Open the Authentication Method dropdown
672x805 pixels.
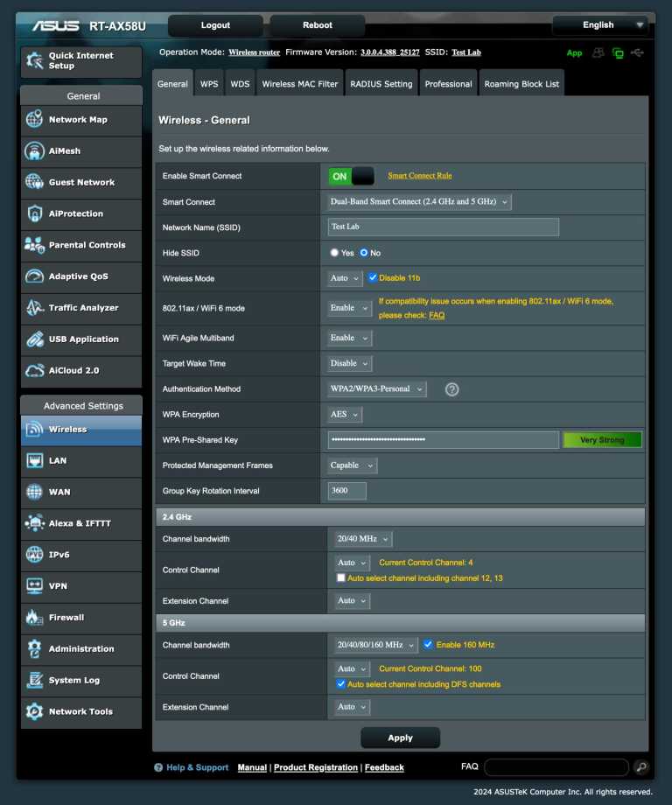[377, 389]
